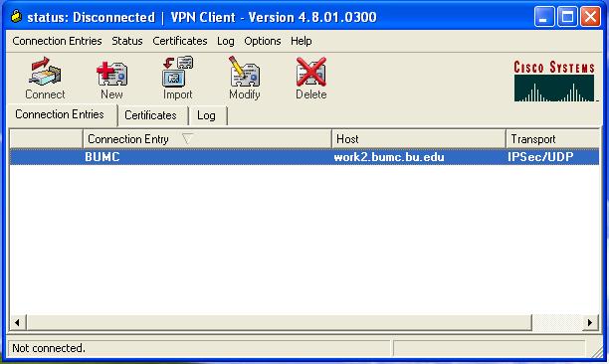Minimize the VPN Client window
Screen dimensions: 609x364
[543, 17]
